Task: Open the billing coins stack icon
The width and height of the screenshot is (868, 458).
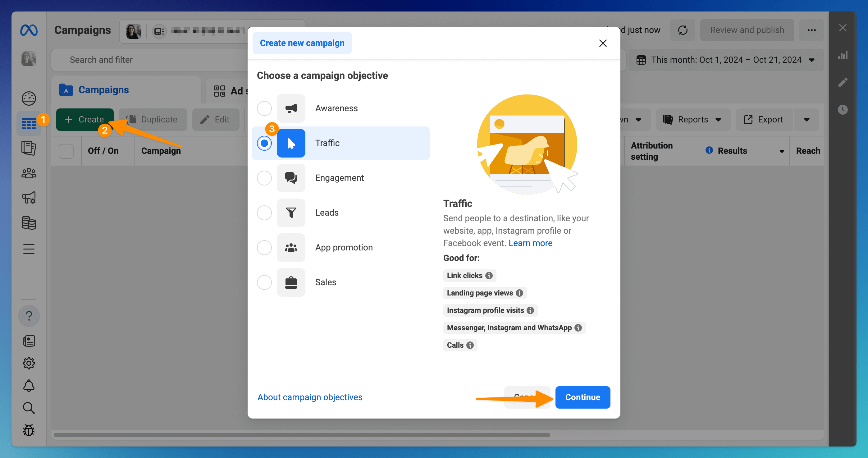Action: tap(29, 223)
